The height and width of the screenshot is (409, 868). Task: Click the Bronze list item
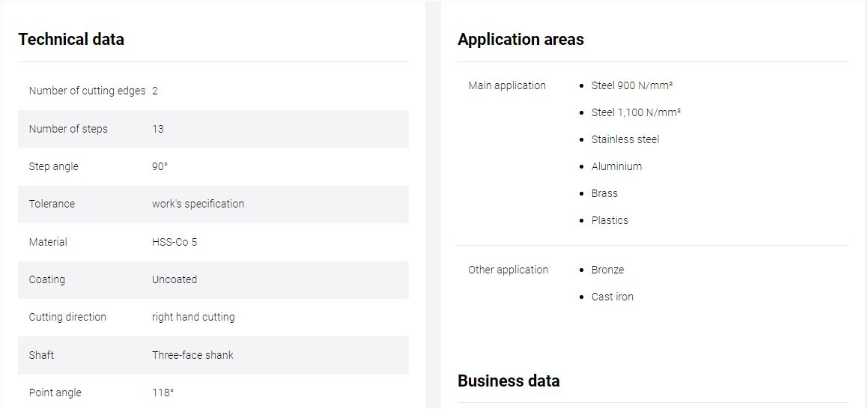(607, 270)
